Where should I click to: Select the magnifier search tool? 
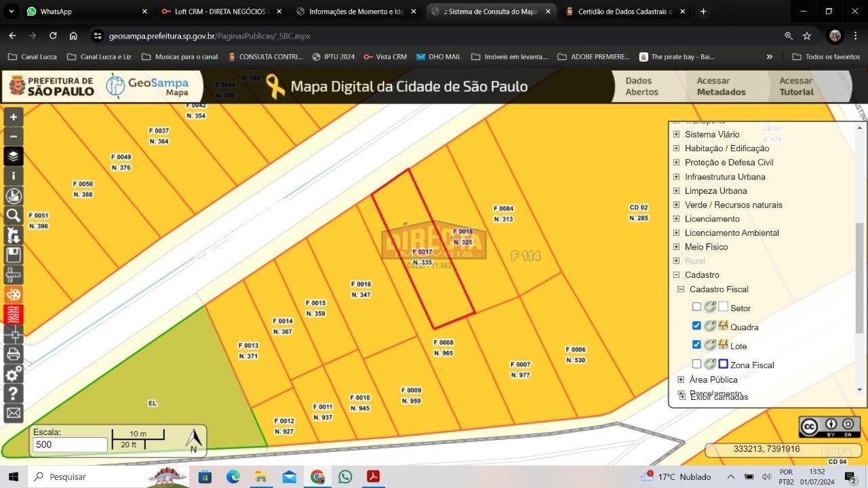click(x=14, y=216)
